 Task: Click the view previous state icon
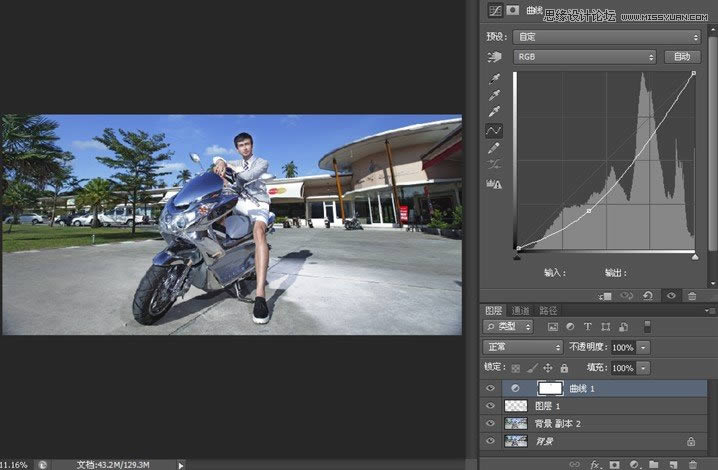coord(626,296)
